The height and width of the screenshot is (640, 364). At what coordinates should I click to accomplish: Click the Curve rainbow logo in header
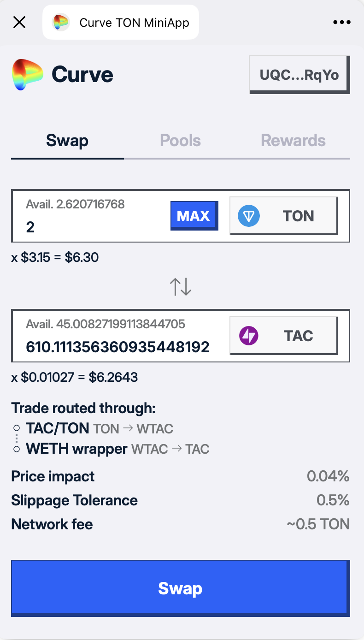point(28,74)
